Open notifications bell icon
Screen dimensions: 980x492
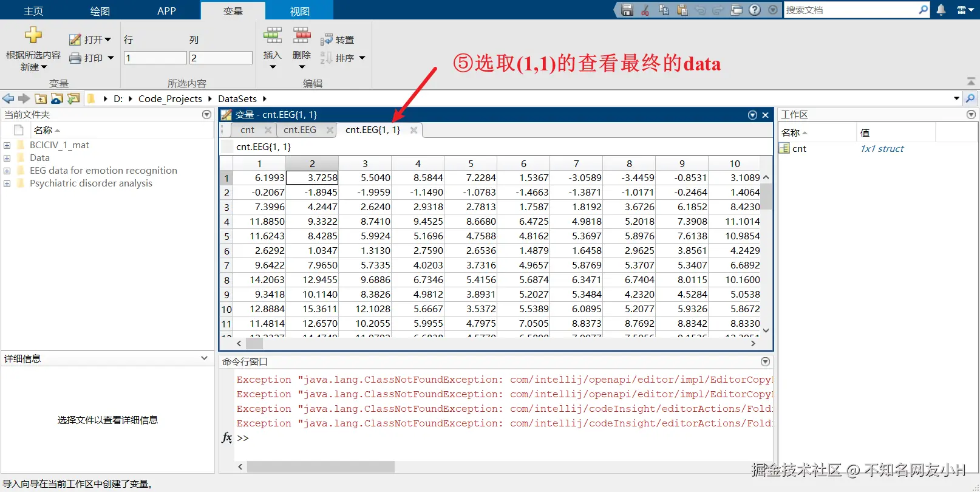pos(941,10)
